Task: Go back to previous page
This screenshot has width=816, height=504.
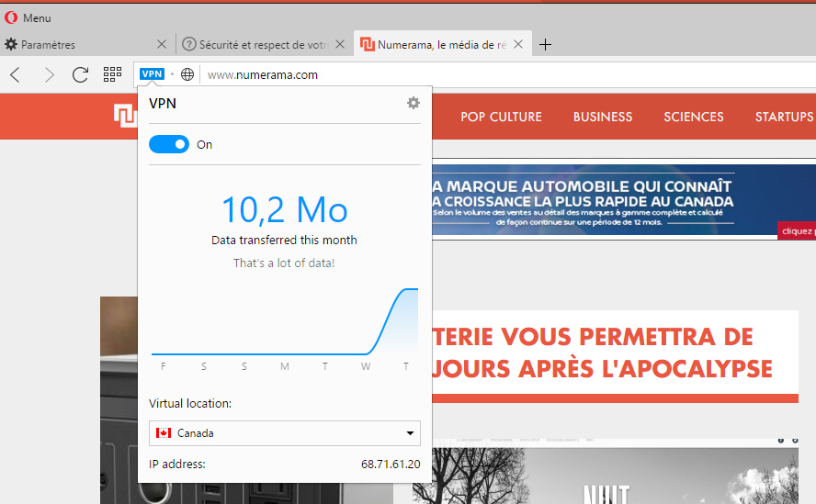Action: [16, 75]
